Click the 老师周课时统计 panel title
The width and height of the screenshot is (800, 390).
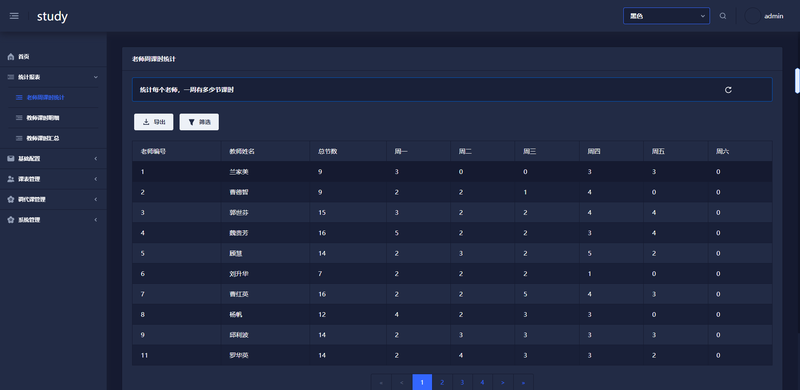(154, 59)
